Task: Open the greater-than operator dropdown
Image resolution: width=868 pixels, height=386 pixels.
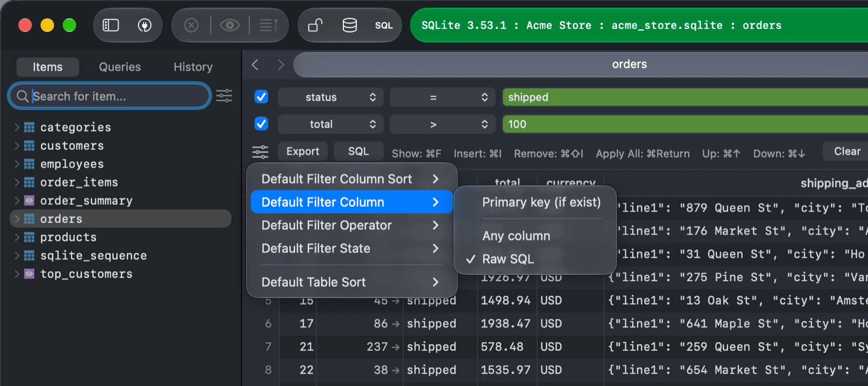Action: tap(443, 124)
